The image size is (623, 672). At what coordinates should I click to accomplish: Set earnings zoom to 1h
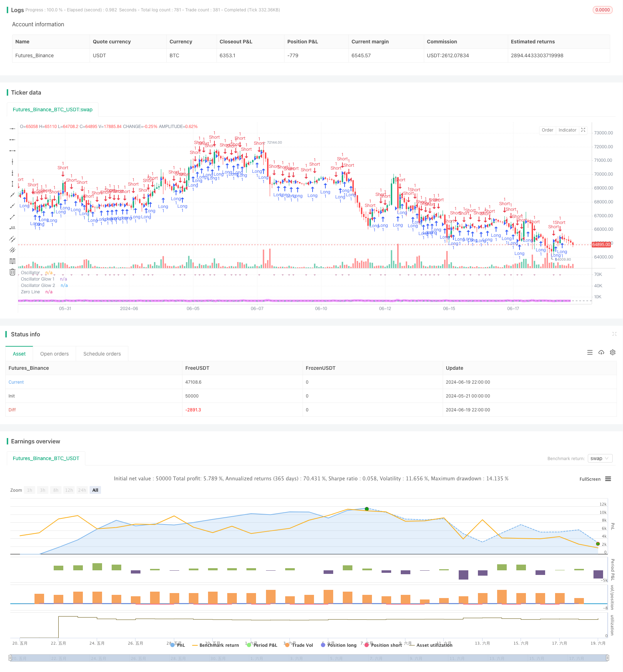pyautogui.click(x=30, y=490)
